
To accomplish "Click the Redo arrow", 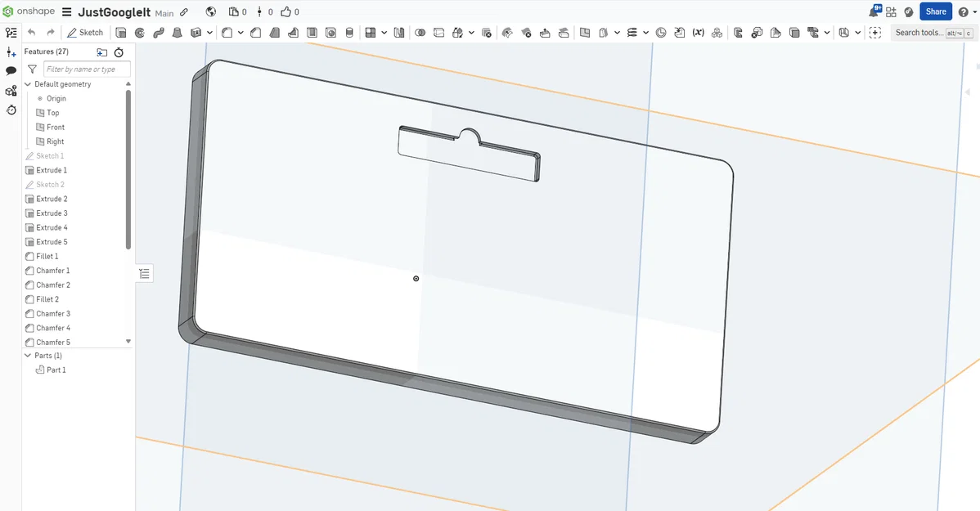I will point(51,33).
